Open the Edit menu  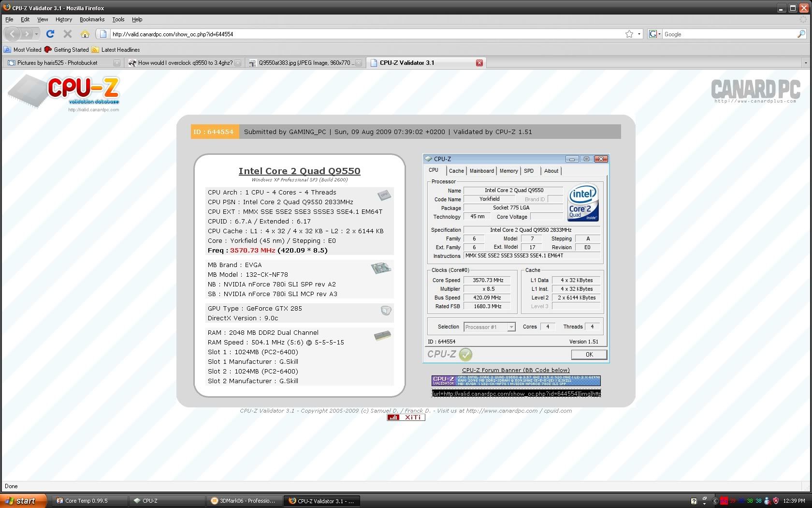(x=25, y=19)
